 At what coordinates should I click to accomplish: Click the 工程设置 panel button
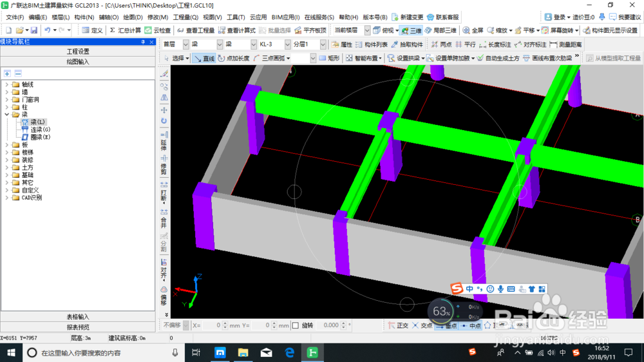tap(78, 52)
